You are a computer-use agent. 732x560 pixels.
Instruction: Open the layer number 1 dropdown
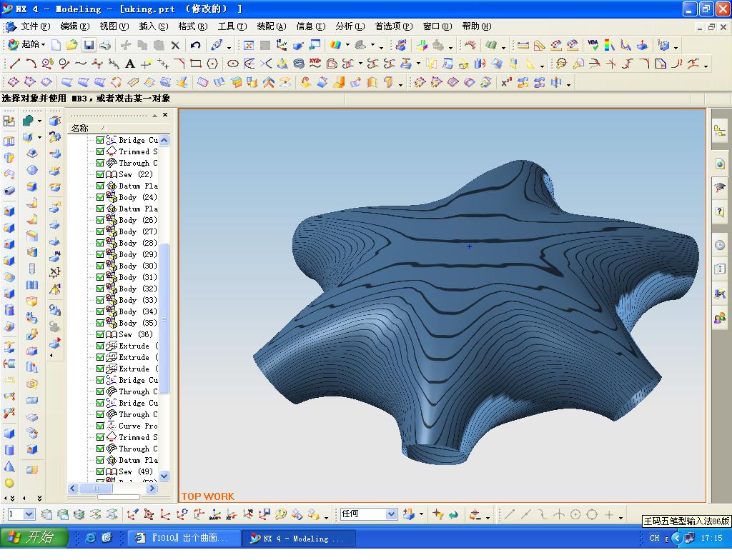pos(29,514)
